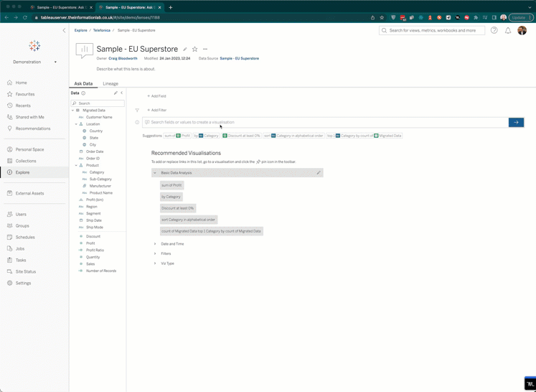This screenshot has height=392, width=536.
Task: Open Sample - EU Superstore data source link
Action: 239,58
